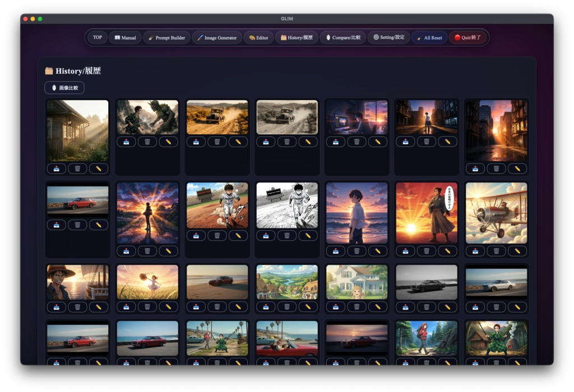Delete the monochrome car photo
The image size is (574, 392).
tap(426, 307)
